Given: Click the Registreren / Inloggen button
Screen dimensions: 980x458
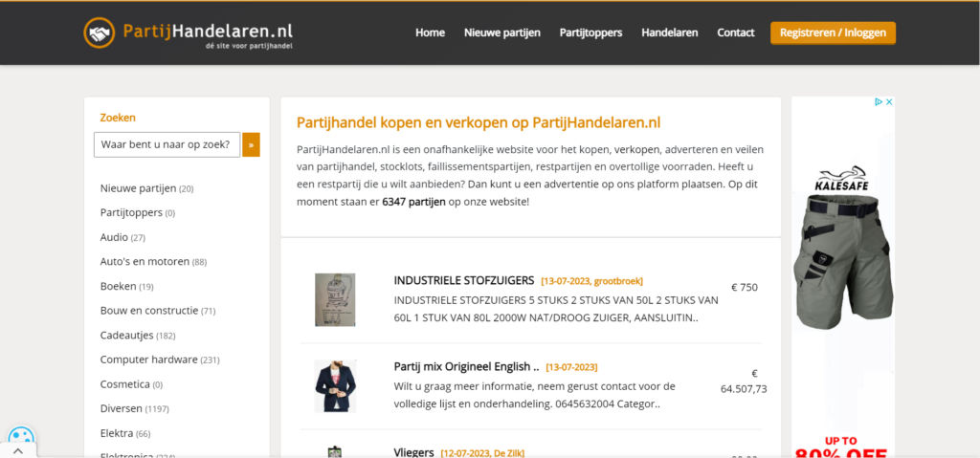Looking at the screenshot, I should click(833, 33).
